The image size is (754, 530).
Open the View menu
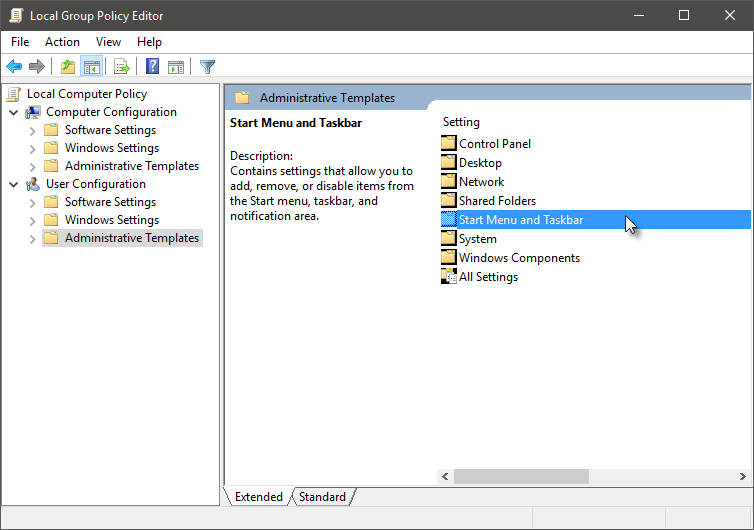pos(108,42)
